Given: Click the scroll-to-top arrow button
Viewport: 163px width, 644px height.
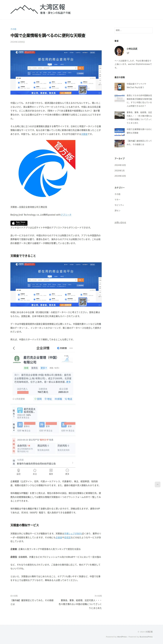Looking at the screenshot, I should (x=158, y=485).
